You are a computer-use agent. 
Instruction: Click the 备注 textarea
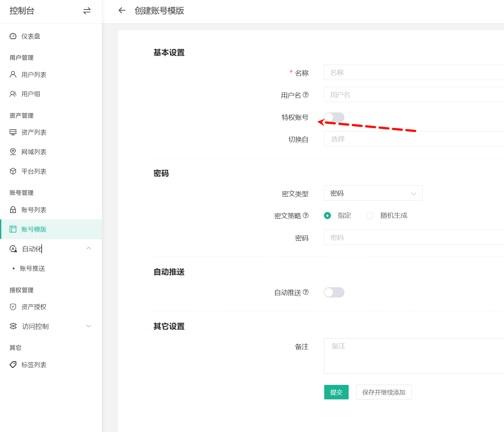pyautogui.click(x=413, y=356)
